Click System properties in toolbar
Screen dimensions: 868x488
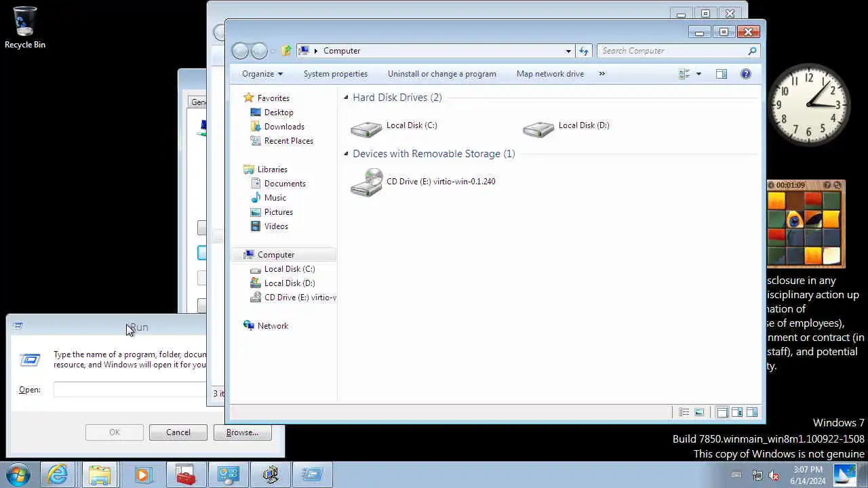point(336,74)
